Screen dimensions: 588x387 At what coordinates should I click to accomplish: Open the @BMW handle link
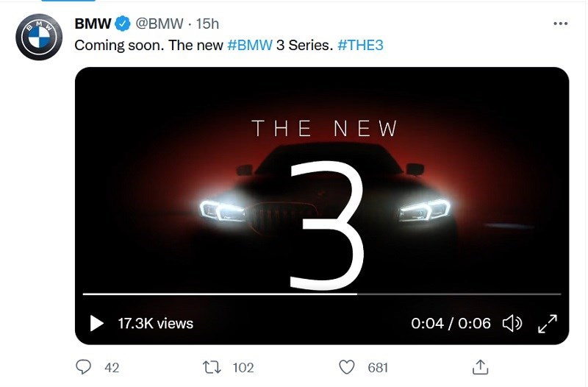[x=159, y=23]
